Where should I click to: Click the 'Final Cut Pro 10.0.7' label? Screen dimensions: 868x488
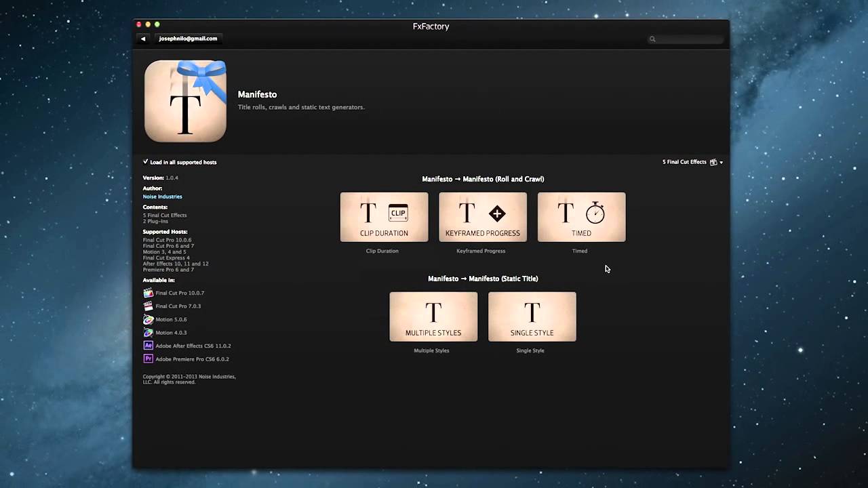[180, 293]
